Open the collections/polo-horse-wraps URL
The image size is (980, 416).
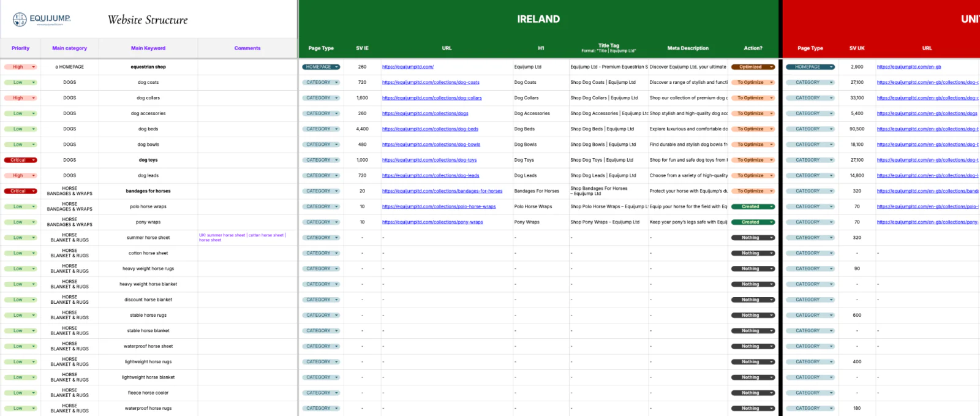pyautogui.click(x=439, y=206)
